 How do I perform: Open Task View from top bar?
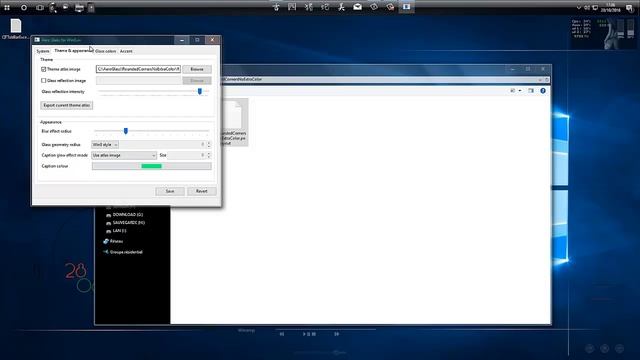click(x=40, y=7)
